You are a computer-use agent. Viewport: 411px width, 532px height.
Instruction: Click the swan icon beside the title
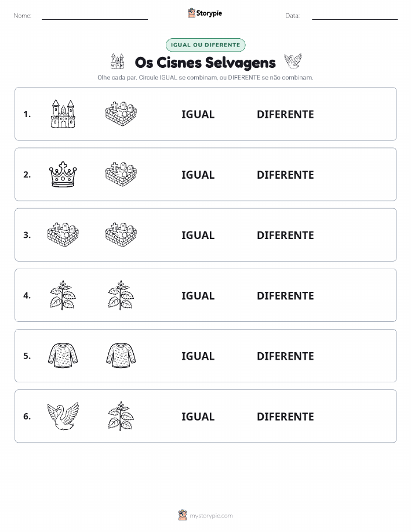pos(293,61)
